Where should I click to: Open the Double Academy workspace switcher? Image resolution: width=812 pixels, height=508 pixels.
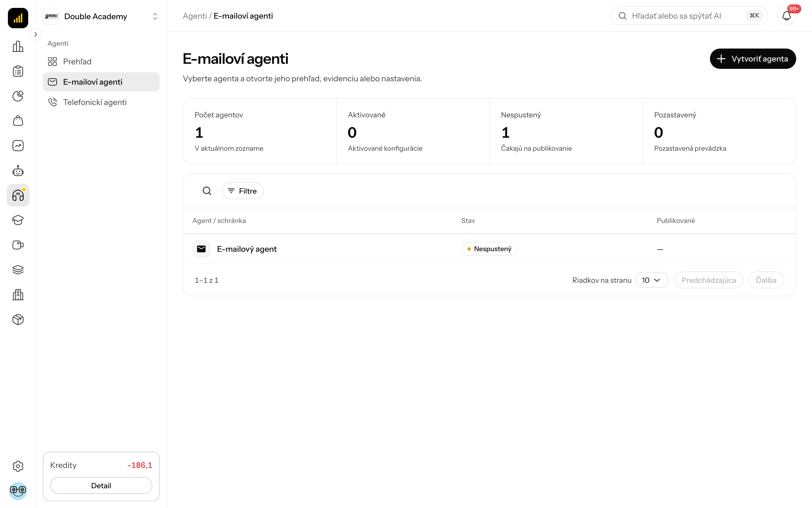click(101, 16)
